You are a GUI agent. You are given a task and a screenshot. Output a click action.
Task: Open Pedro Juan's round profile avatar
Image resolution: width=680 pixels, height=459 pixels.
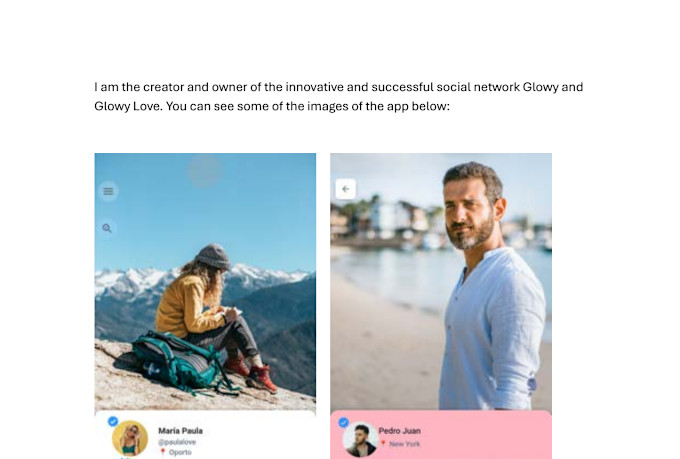(x=360, y=440)
